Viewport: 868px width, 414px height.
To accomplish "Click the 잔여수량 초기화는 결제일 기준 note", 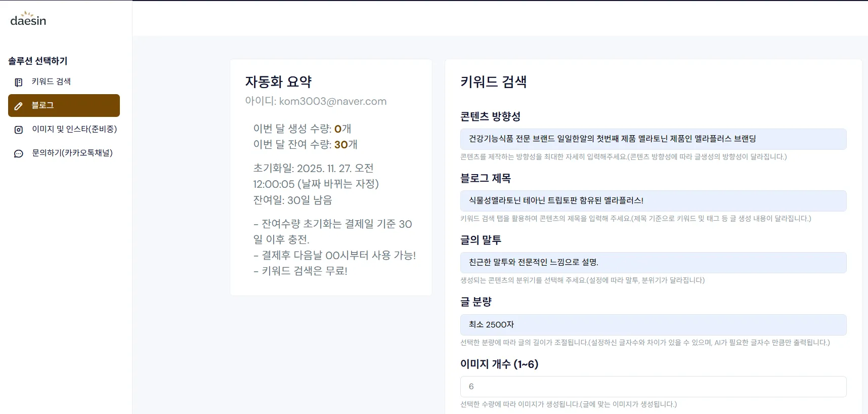I will coord(333,231).
